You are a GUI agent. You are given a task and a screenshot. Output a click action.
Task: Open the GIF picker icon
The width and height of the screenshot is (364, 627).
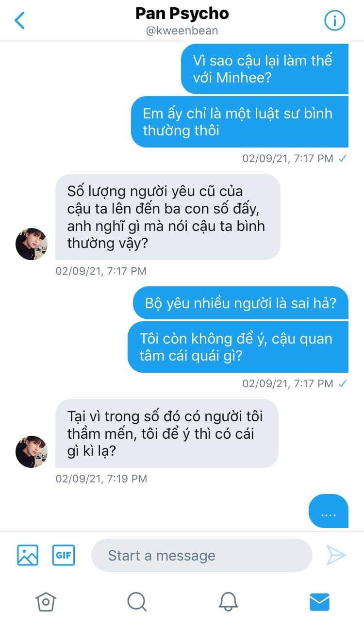pyautogui.click(x=64, y=555)
